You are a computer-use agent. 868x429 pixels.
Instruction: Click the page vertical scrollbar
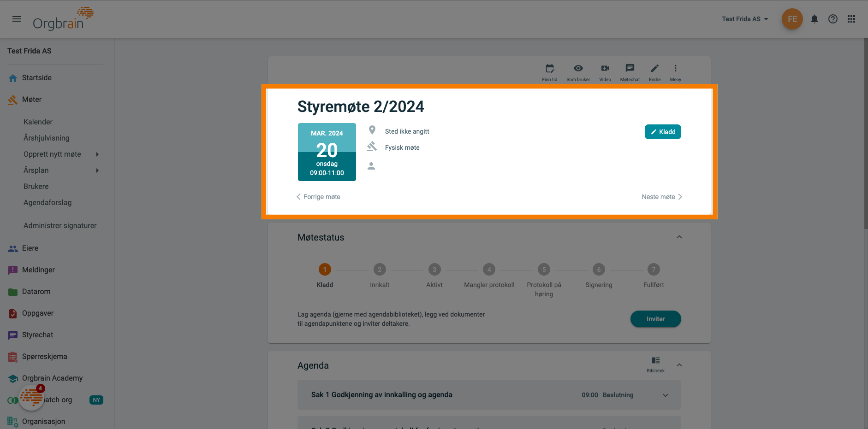coord(866,134)
